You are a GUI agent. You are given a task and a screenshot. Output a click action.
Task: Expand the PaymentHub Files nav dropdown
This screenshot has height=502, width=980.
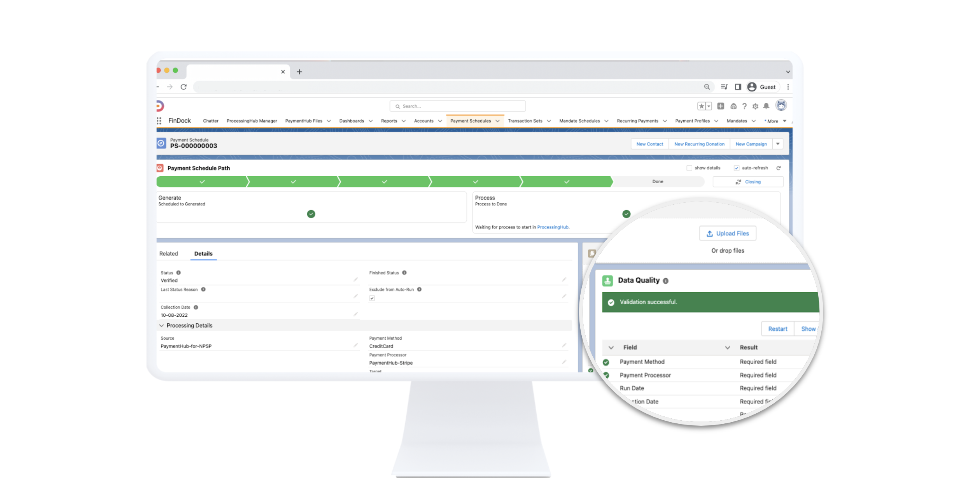(329, 121)
